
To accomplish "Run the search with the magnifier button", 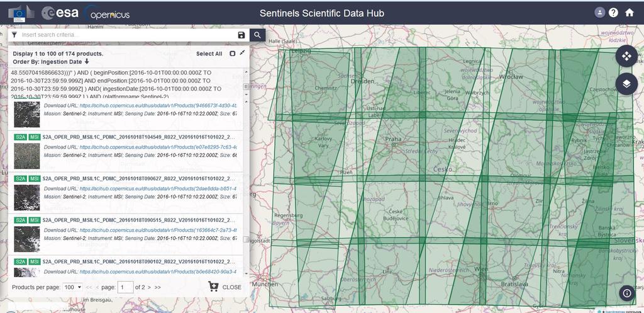I will (257, 35).
